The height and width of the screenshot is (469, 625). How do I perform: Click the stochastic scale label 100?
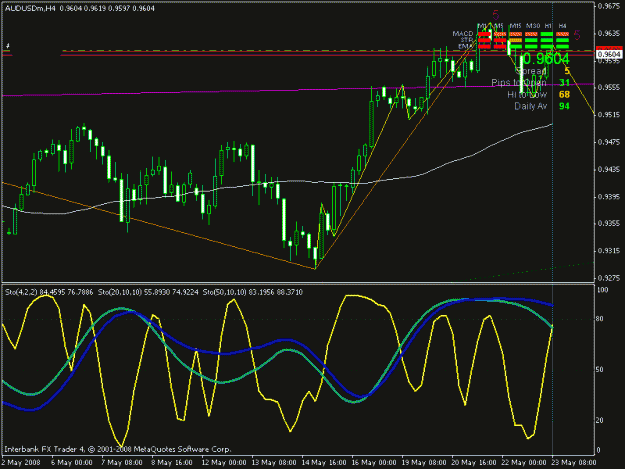coord(602,290)
